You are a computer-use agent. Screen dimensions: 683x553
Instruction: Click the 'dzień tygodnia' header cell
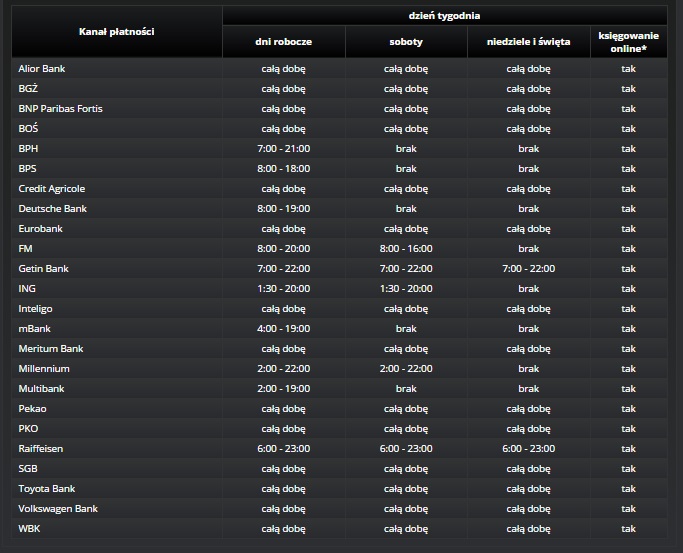(444, 14)
